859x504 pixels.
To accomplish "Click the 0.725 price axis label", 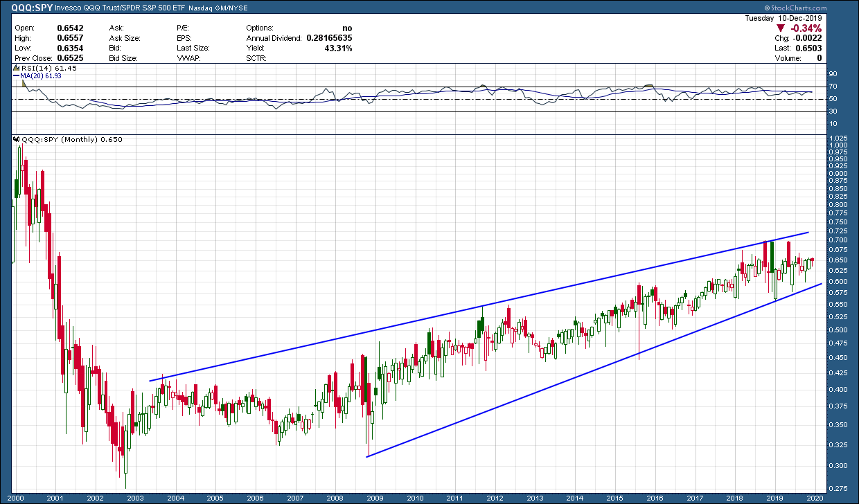I will (x=838, y=231).
